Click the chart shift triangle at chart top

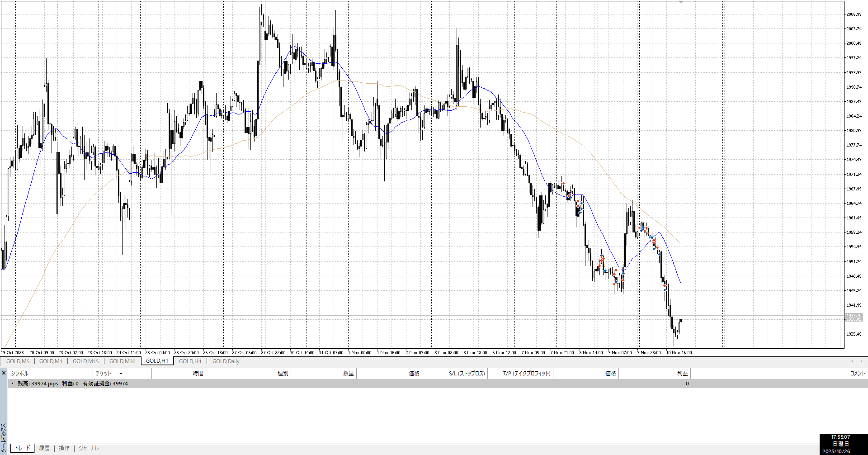click(x=681, y=3)
